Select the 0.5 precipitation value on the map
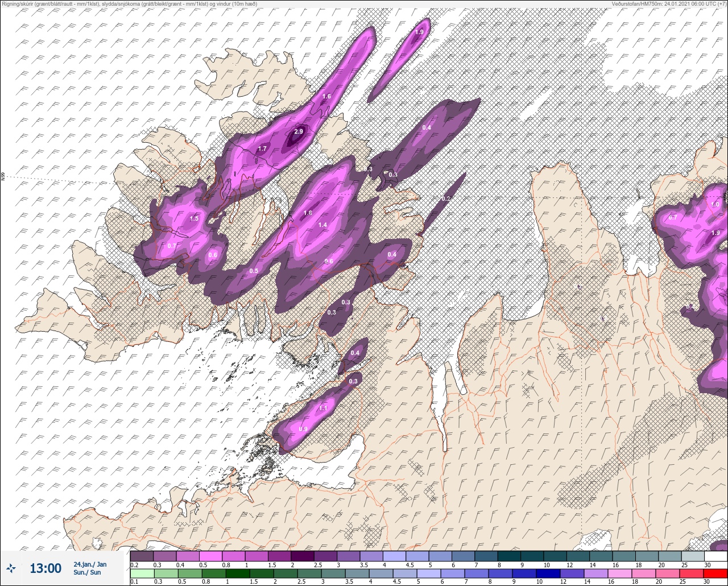The width and height of the screenshot is (728, 586). pos(254,271)
